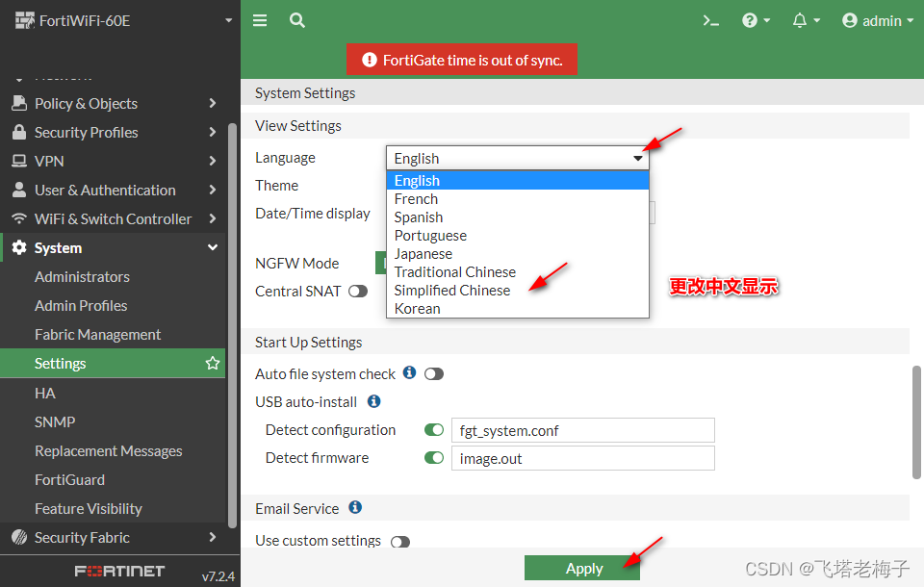This screenshot has height=587, width=924.
Task: Select Japanese in the language list
Action: click(518, 253)
